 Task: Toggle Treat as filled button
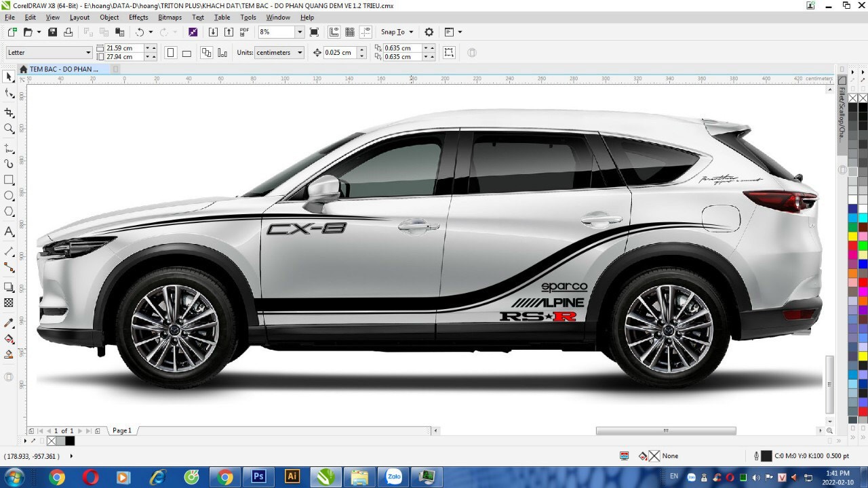449,52
